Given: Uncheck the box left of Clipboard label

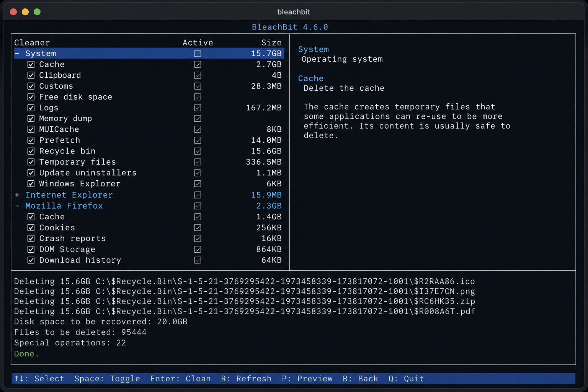Looking at the screenshot, I should click(x=31, y=75).
